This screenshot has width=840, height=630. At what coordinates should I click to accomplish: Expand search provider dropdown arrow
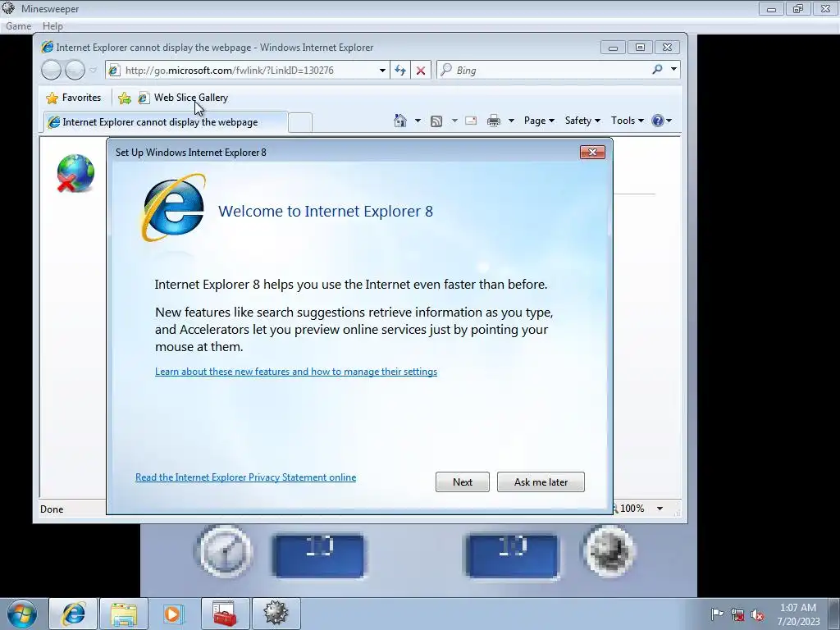point(673,70)
